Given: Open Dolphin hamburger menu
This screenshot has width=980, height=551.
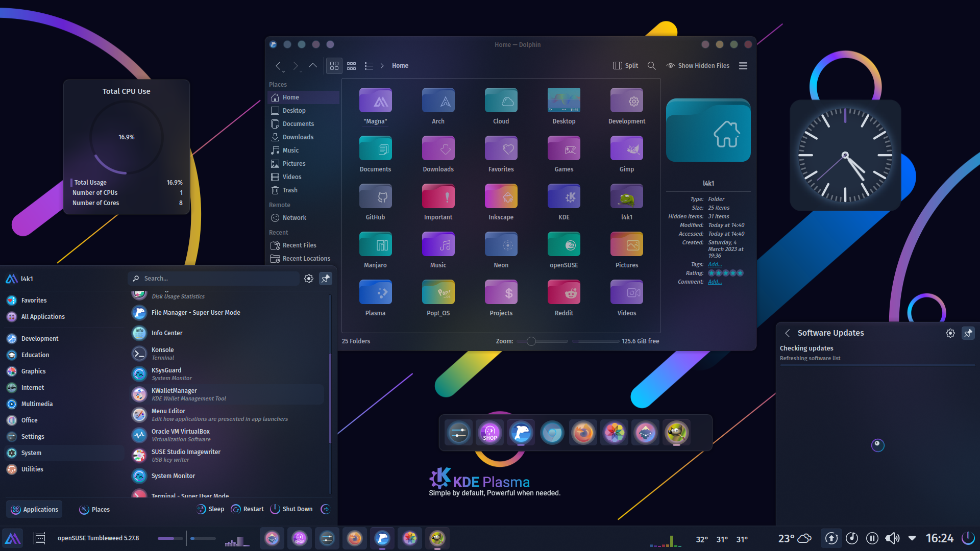Looking at the screenshot, I should (743, 66).
